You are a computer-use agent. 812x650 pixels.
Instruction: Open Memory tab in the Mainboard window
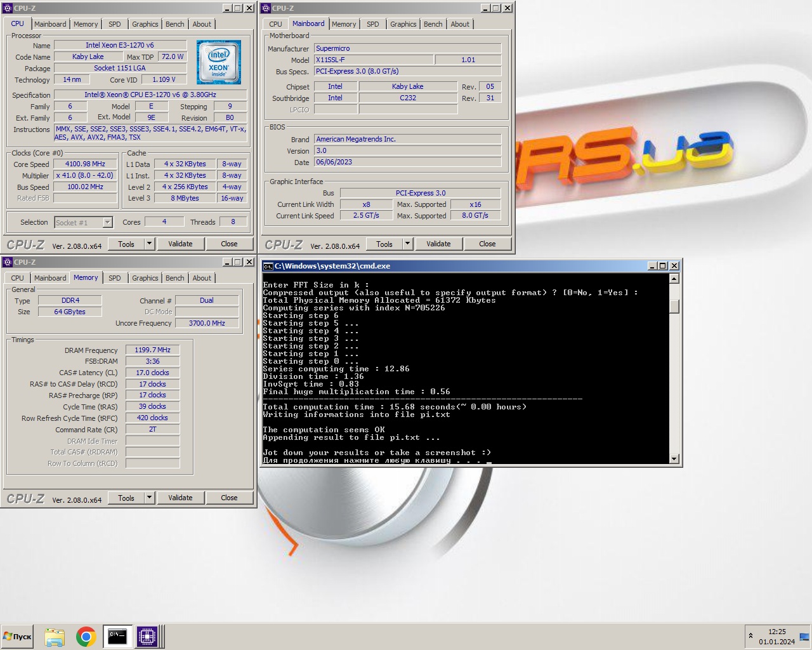click(344, 24)
